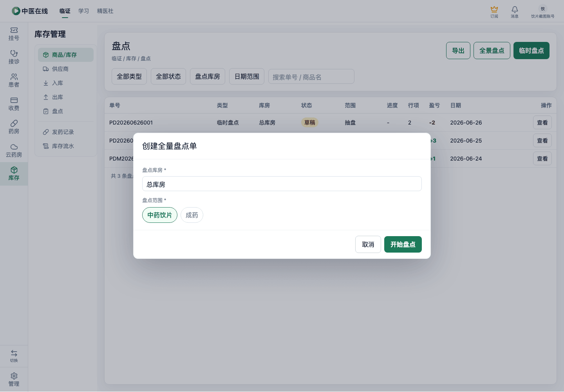The height and width of the screenshot is (392, 564).
Task: Open the 全部状态 filter dropdown
Action: [168, 76]
